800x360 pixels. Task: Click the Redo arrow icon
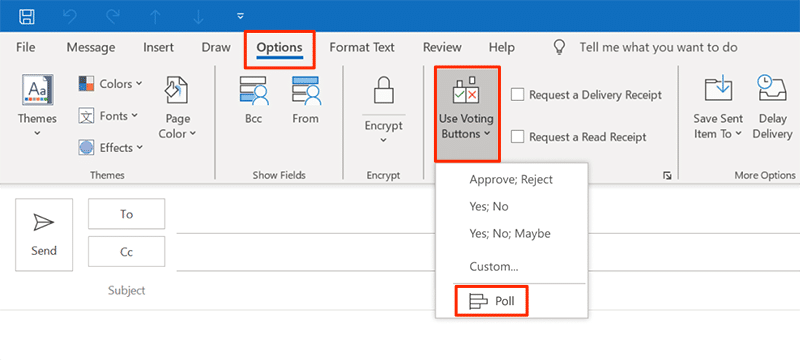pos(112,16)
